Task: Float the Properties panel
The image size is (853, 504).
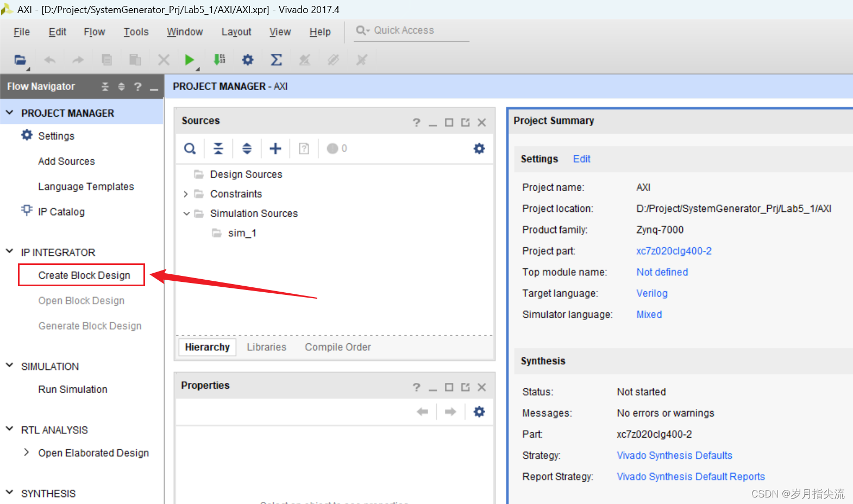Action: coord(465,387)
